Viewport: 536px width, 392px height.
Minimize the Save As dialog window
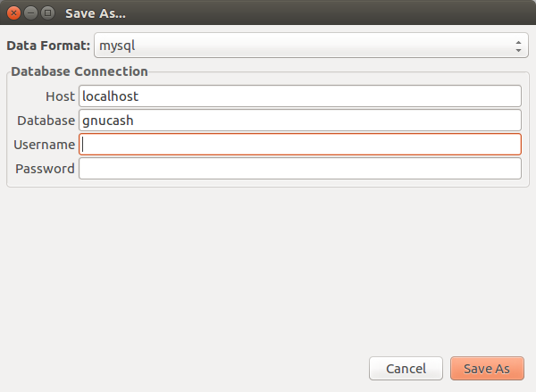click(x=30, y=13)
